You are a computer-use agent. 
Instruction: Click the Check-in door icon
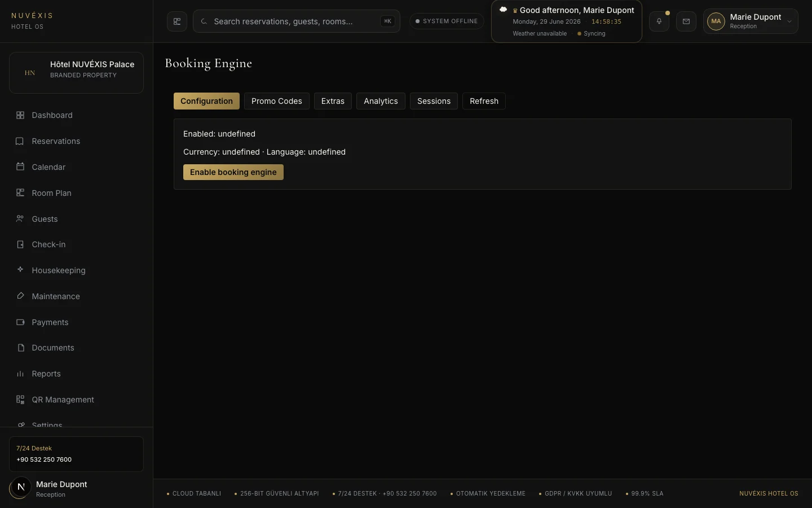click(20, 244)
